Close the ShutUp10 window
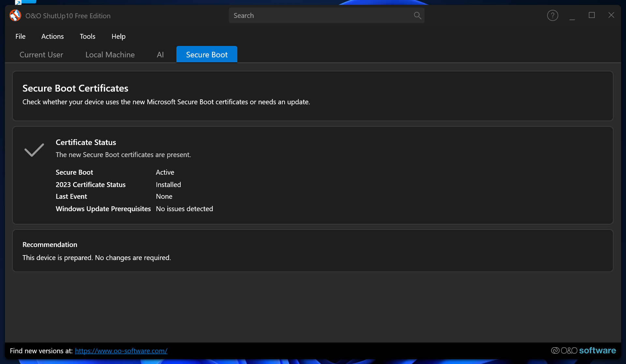The width and height of the screenshot is (626, 364). pyautogui.click(x=611, y=15)
